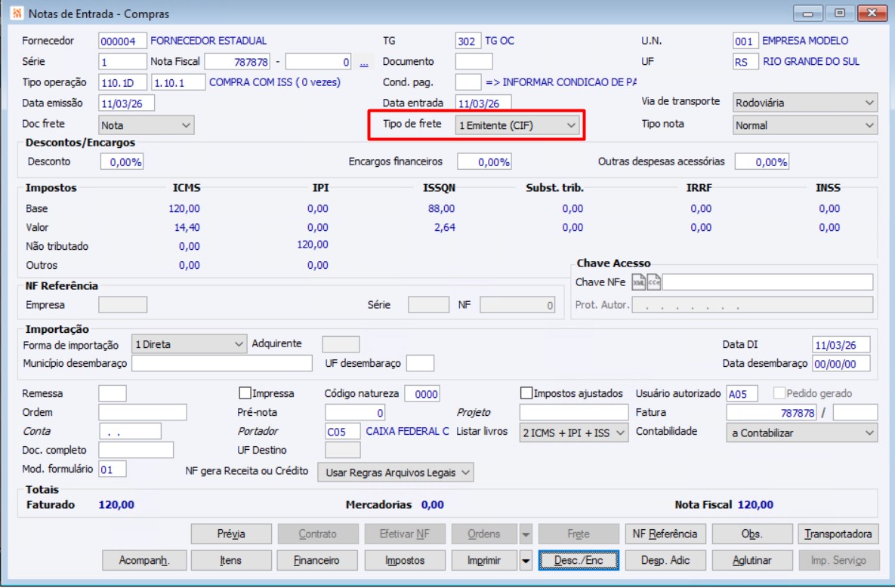Click the arrow button beside the Ordens button
Screen dimensions: 895x588
coord(526,534)
